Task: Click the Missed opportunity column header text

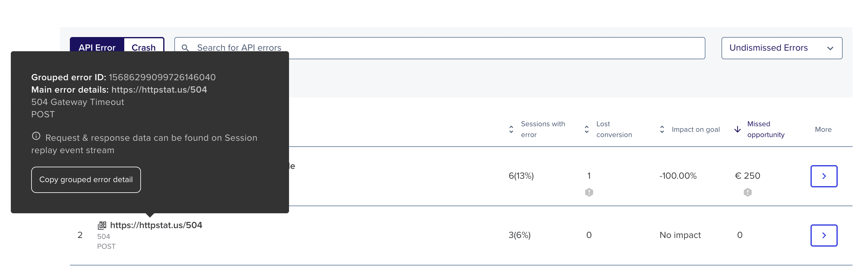Action: tap(766, 129)
